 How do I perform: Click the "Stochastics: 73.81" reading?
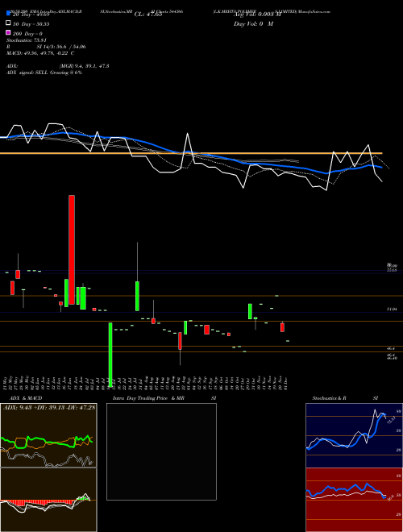(26, 40)
